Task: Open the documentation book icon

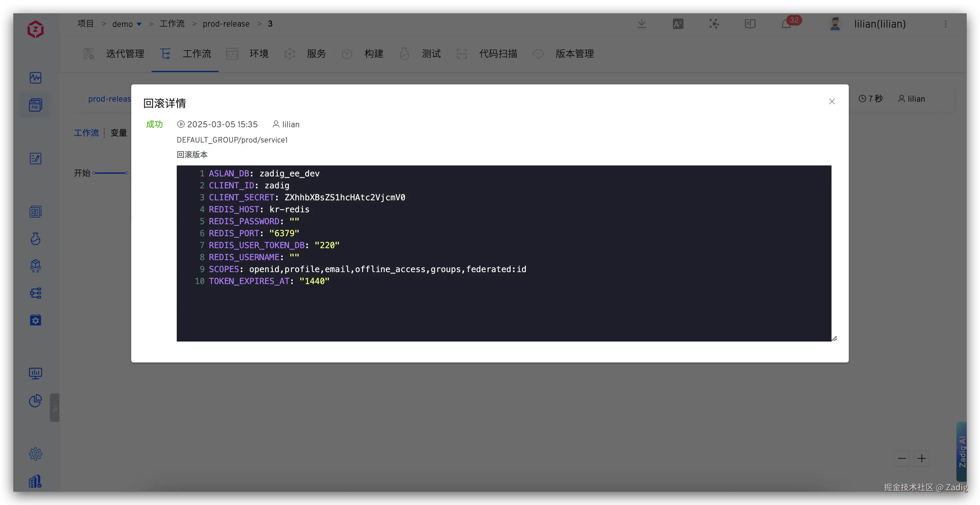Action: 750,24
